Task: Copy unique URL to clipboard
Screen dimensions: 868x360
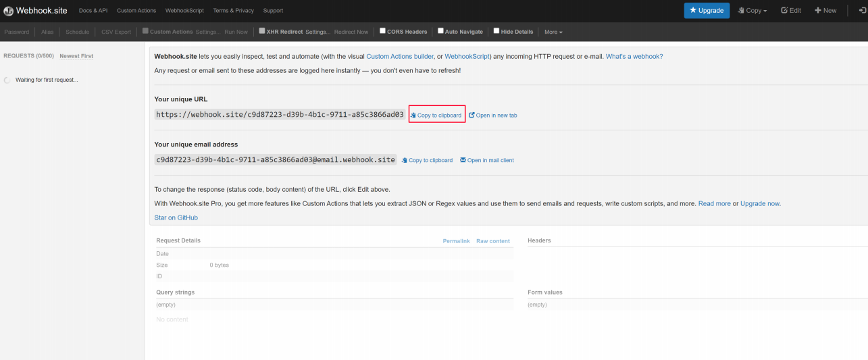Action: (x=436, y=115)
